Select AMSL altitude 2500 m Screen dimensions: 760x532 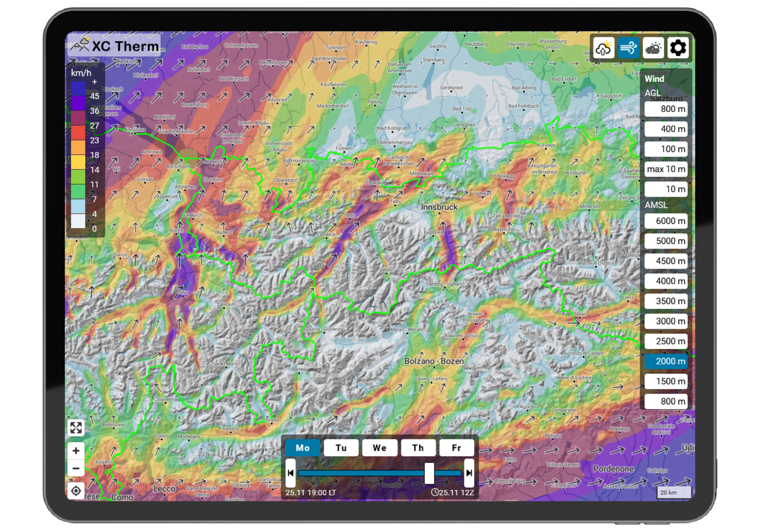coord(666,341)
